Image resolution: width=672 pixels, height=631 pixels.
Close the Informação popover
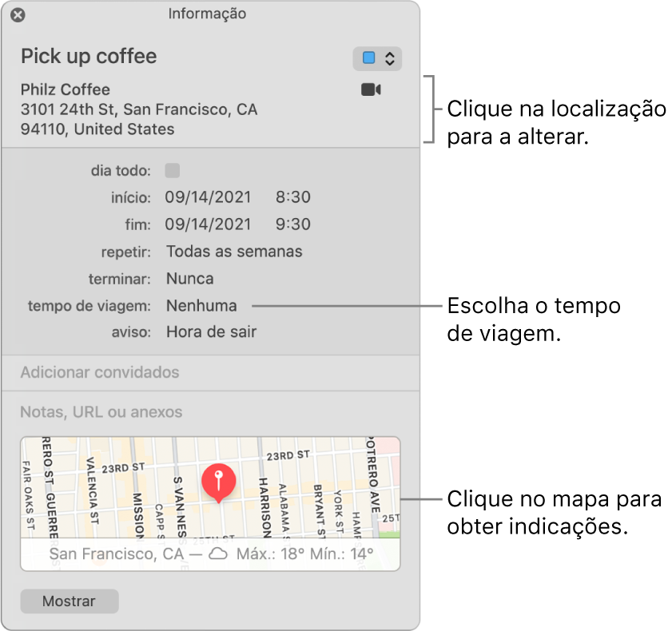click(18, 14)
